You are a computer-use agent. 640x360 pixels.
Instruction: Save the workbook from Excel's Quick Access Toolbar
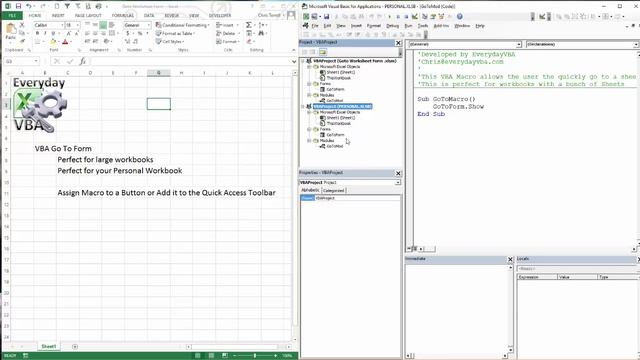tap(18, 6)
